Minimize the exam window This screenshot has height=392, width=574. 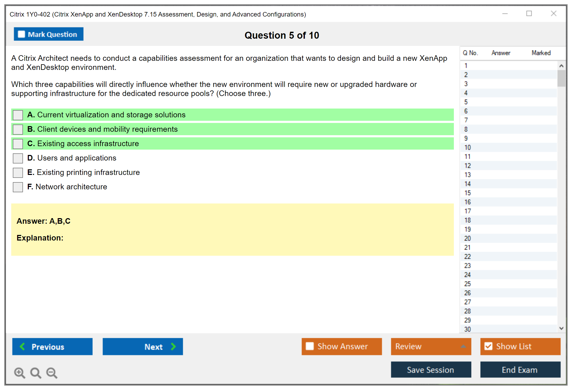click(x=505, y=14)
